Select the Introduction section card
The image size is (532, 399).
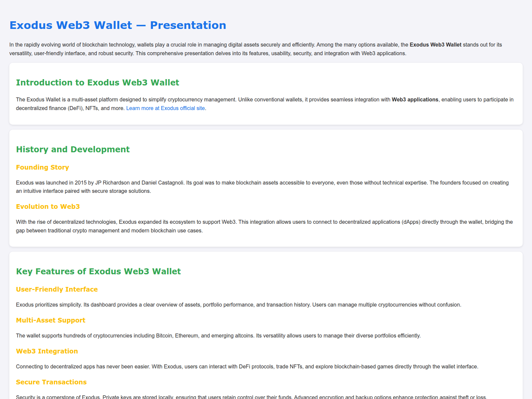pos(266,95)
